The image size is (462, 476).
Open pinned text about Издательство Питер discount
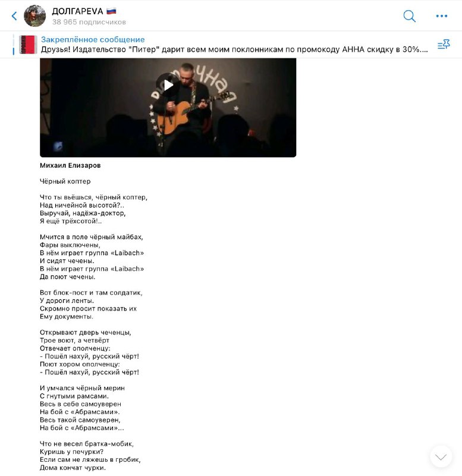click(234, 49)
